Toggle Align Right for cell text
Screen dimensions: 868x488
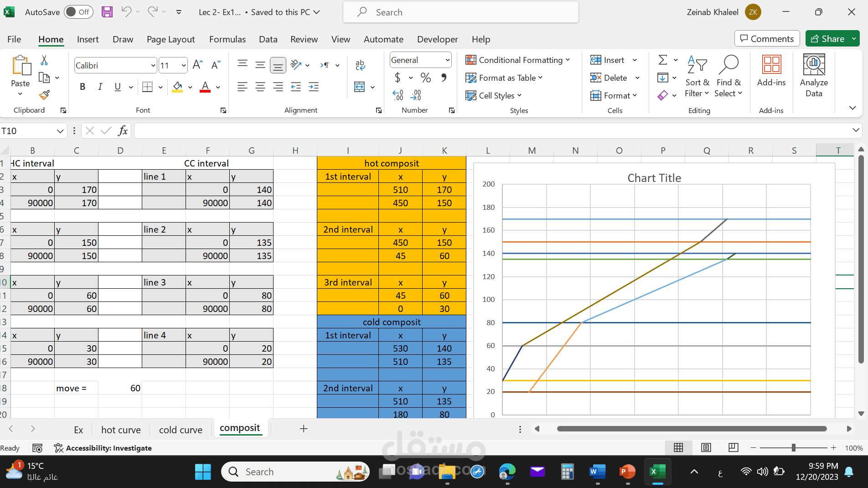click(x=278, y=87)
